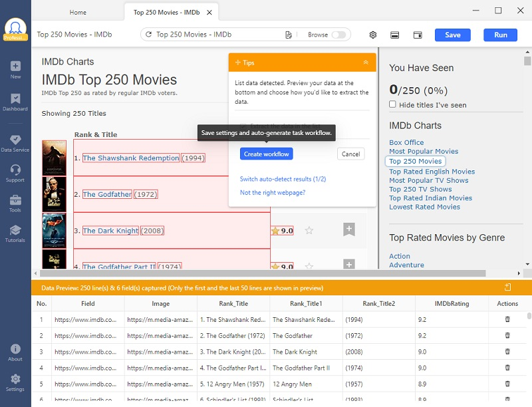Cancel the auto-detect tips
532x407 pixels.
click(x=351, y=154)
